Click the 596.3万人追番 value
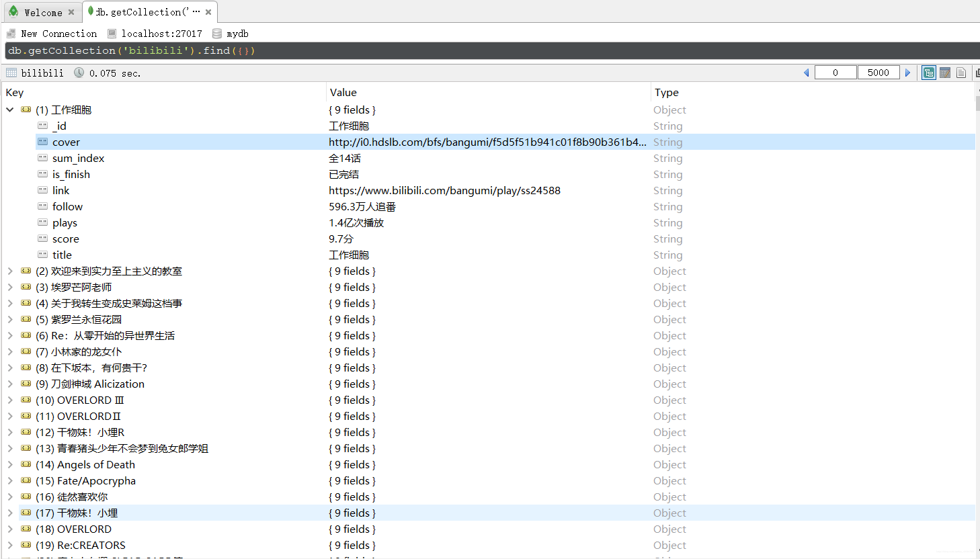 point(362,206)
